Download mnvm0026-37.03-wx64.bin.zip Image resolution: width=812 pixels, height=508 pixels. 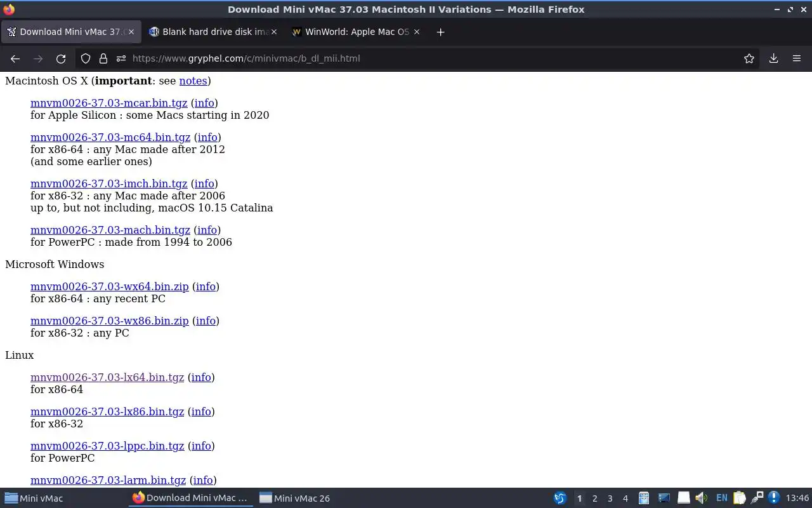pyautogui.click(x=110, y=286)
